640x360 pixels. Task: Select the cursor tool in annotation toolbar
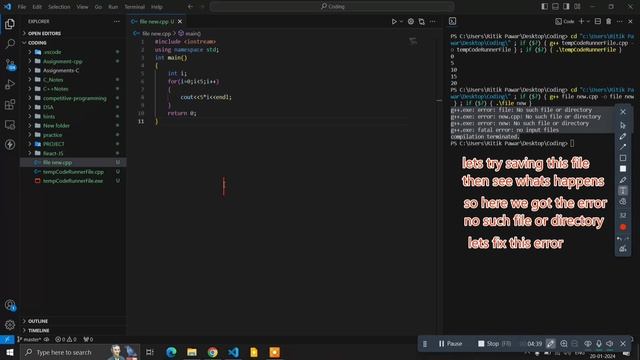click(x=622, y=125)
